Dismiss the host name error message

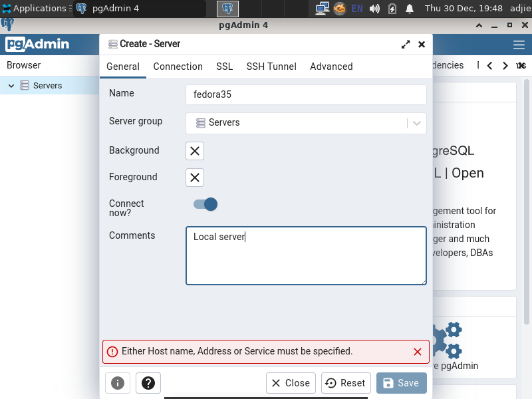(x=418, y=352)
